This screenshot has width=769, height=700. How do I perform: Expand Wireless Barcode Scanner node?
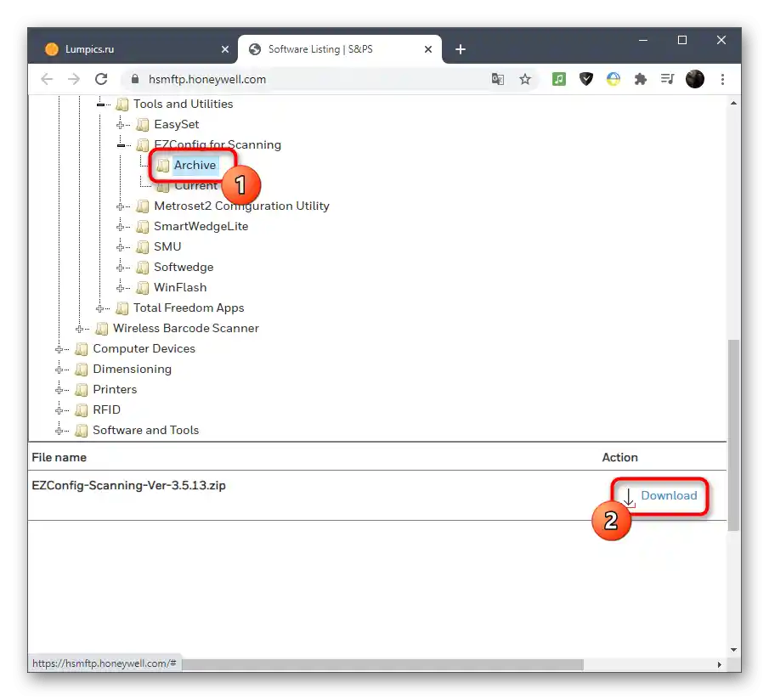[x=80, y=329]
